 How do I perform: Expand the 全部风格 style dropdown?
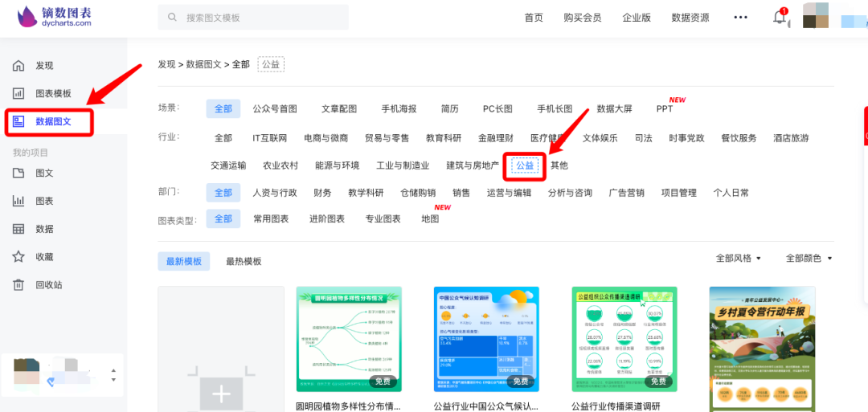[x=738, y=259]
